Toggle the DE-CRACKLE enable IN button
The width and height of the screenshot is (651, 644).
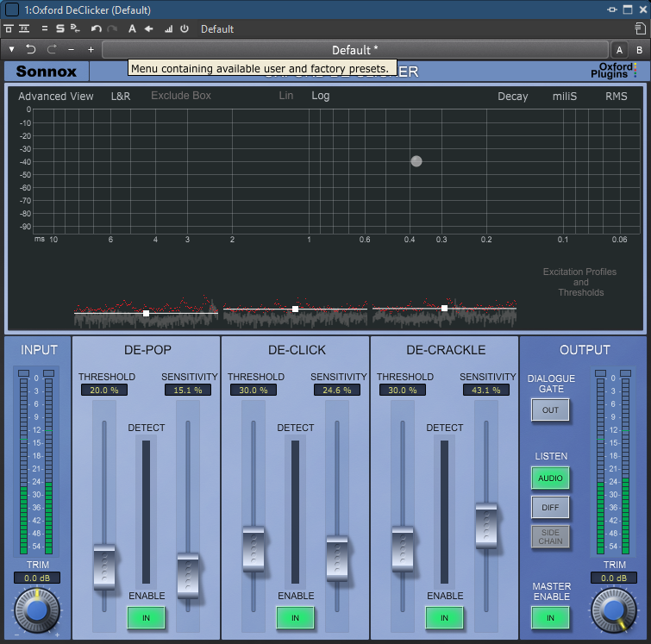click(x=444, y=617)
